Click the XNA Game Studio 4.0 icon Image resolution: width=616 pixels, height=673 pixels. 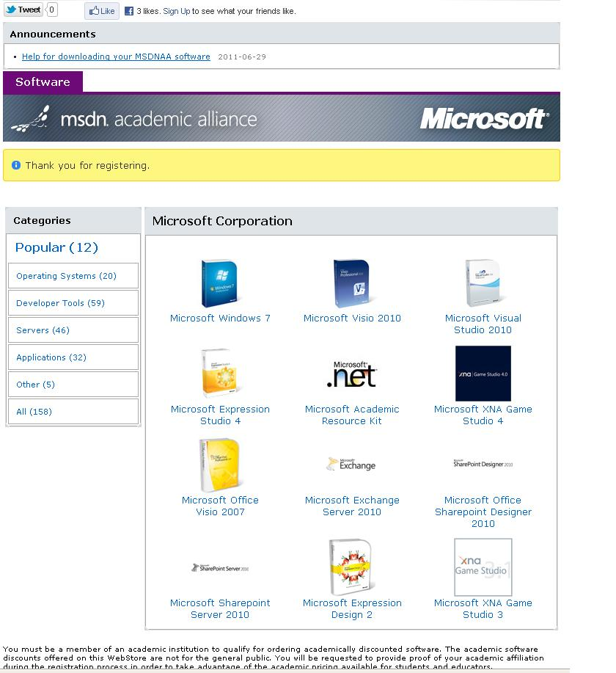(x=483, y=374)
